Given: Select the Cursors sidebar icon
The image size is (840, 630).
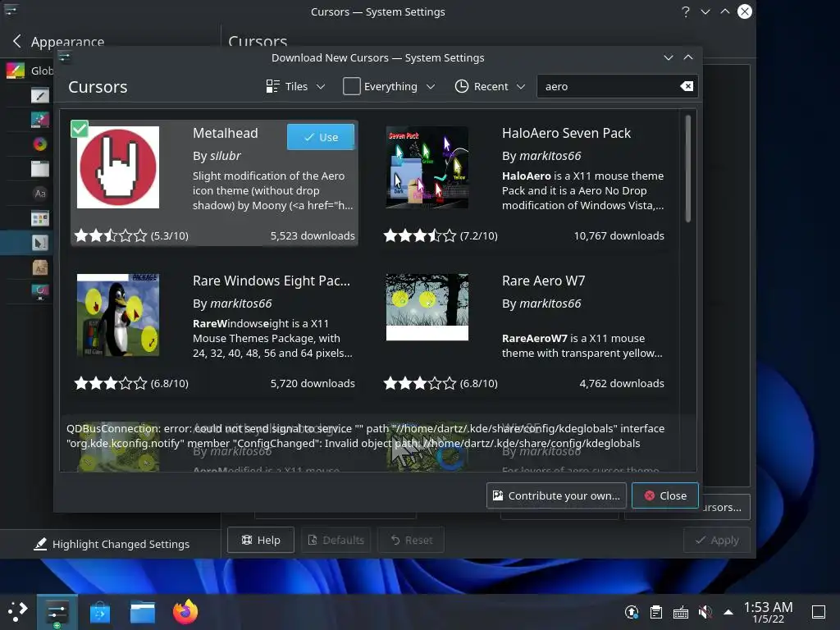Looking at the screenshot, I should [x=39, y=243].
